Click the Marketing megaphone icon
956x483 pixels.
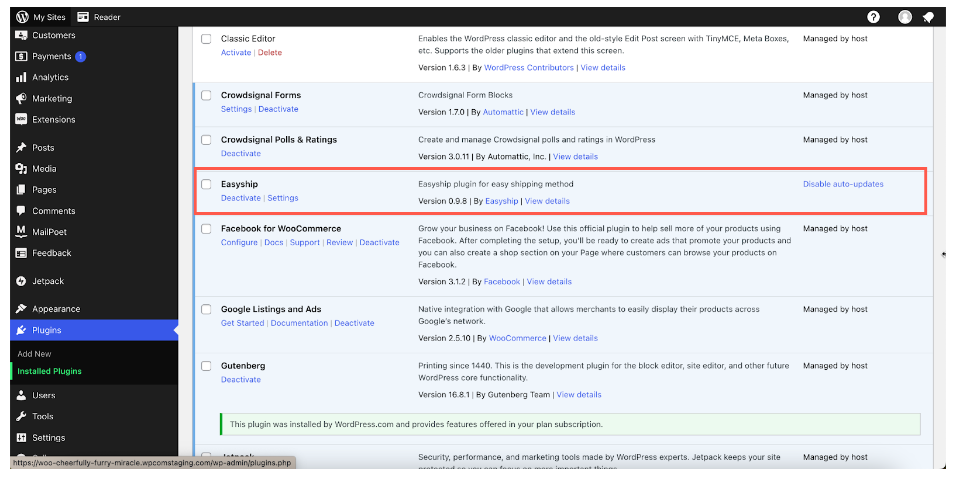click(x=21, y=98)
